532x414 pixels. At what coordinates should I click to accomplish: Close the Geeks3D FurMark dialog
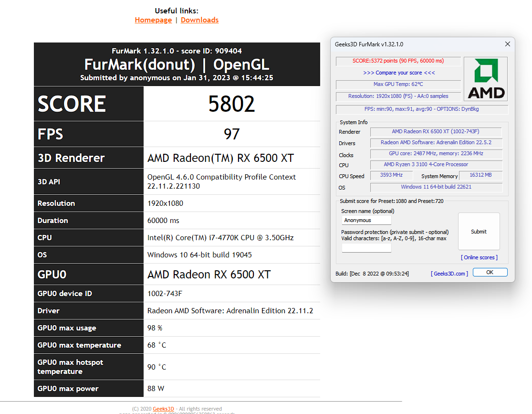507,44
